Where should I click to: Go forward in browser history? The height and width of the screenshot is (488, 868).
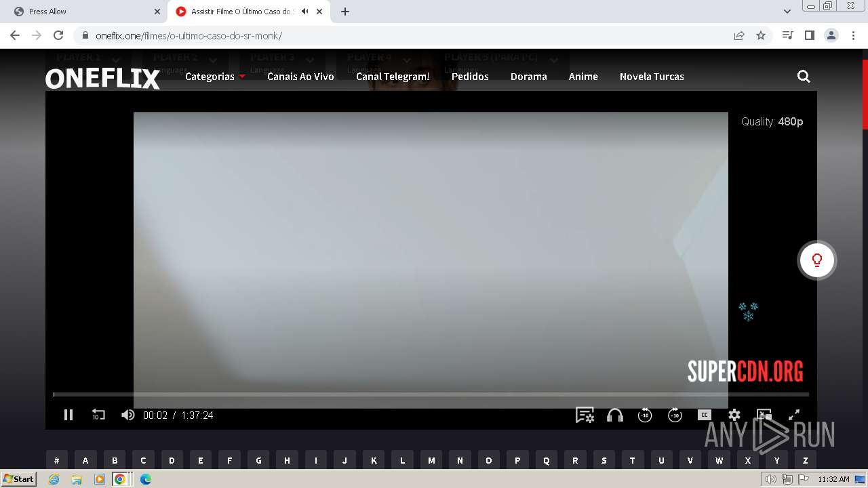pos(37,35)
